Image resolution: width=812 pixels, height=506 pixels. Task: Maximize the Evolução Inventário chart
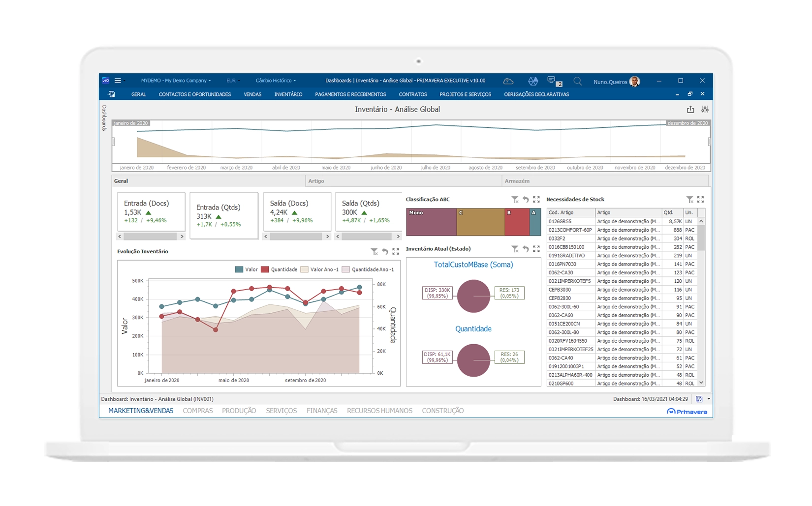point(396,252)
